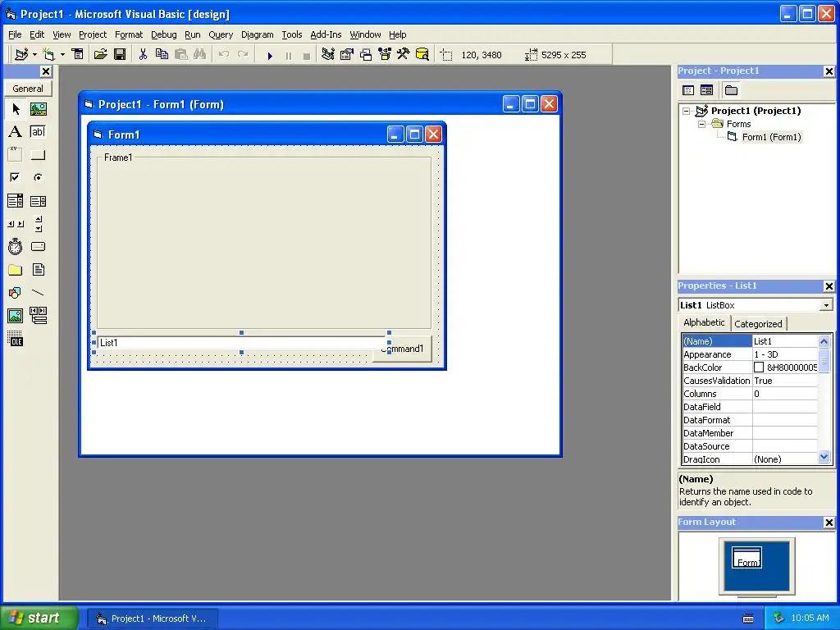This screenshot has height=630, width=840.
Task: Select the Pointer tool in the toolbox
Action: click(16, 109)
